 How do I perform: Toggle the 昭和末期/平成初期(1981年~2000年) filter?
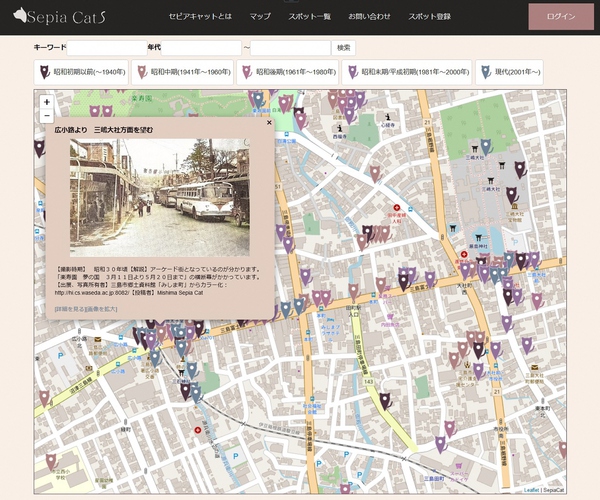pos(407,72)
